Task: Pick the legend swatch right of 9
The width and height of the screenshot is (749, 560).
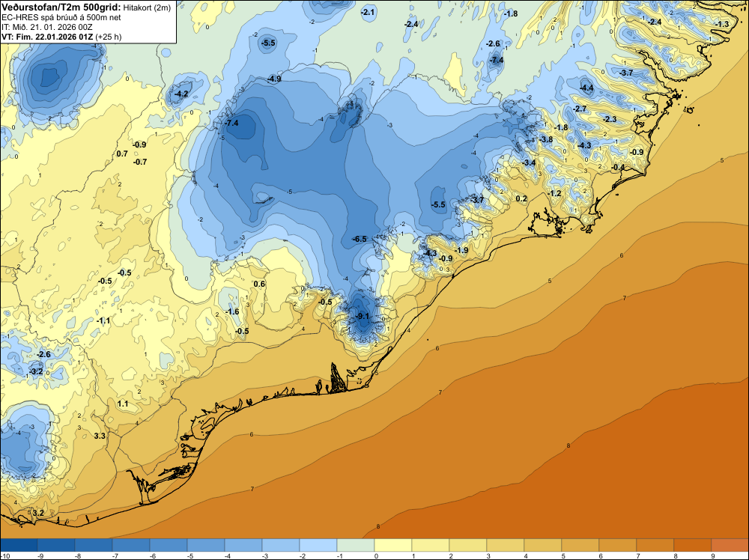Action: 730,545
